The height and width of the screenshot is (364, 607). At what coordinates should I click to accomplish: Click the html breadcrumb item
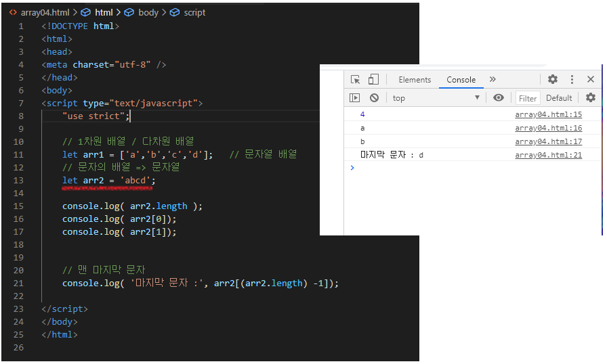point(104,12)
